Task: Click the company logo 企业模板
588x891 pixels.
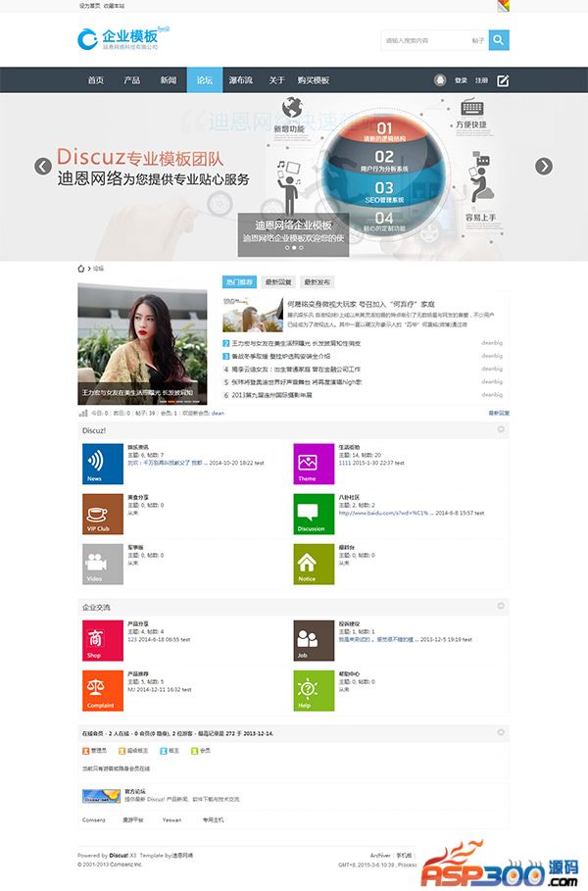Action: click(x=122, y=38)
